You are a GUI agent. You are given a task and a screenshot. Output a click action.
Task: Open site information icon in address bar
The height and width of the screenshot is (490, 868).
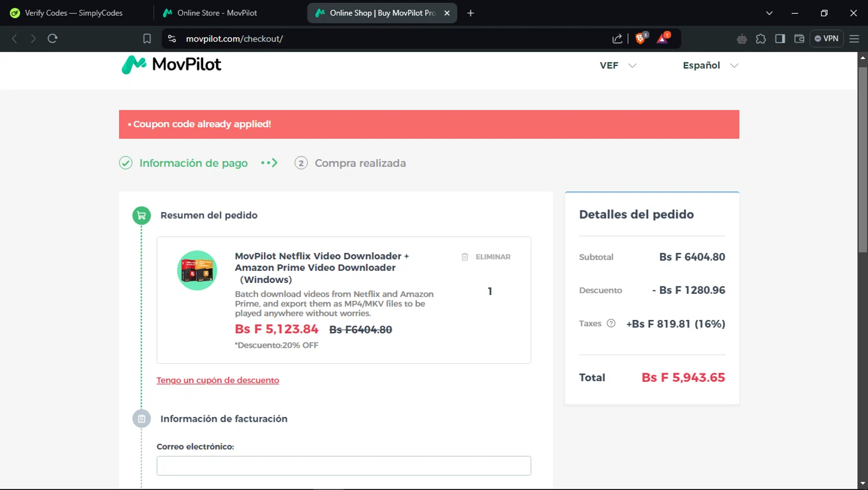pos(172,39)
